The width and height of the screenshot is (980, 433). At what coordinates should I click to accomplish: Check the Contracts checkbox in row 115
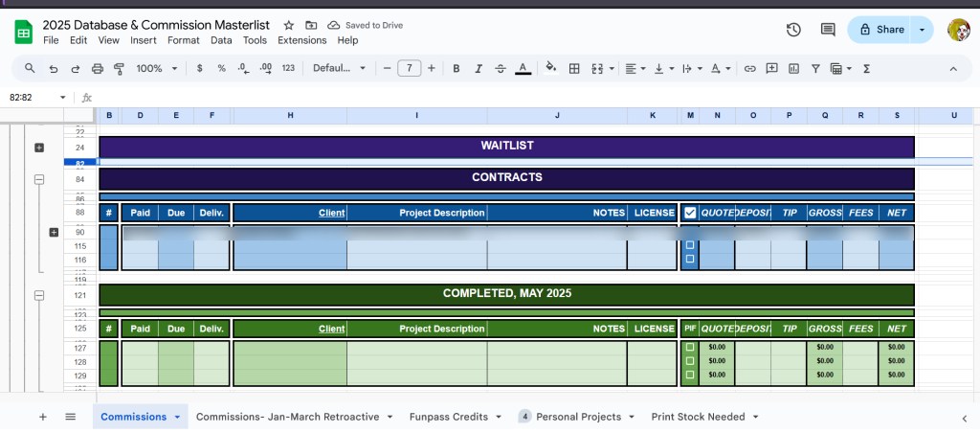coord(690,245)
